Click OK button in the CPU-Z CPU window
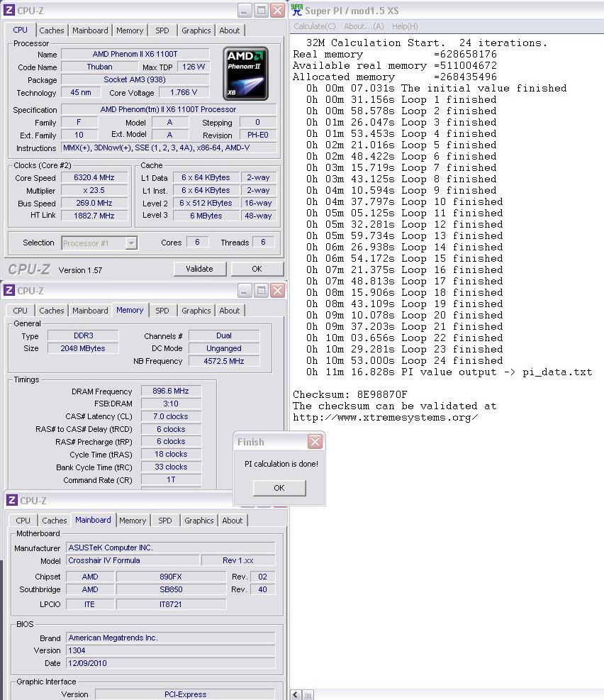The image size is (604, 700). tap(257, 269)
